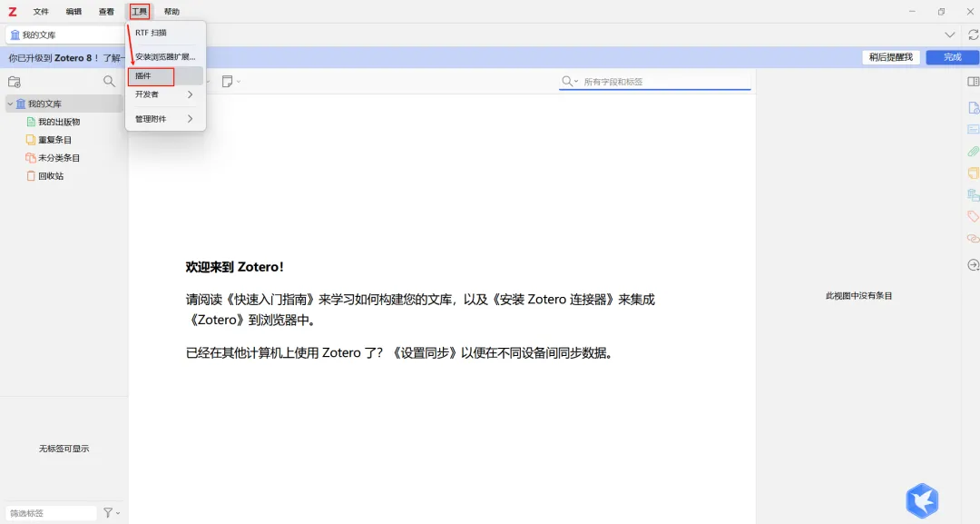Click the 稍后提醒我 button
Image resolution: width=980 pixels, height=524 pixels.
coord(891,57)
